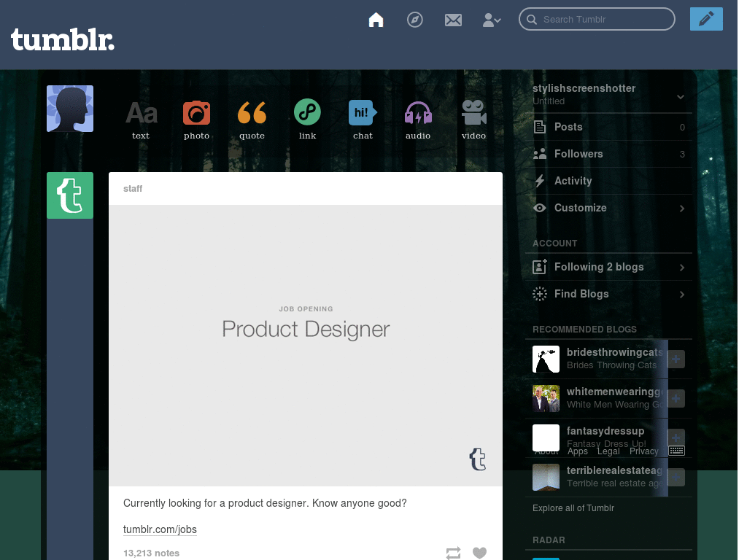Viewport: 747px width, 560px height.
Task: Click the Posts count 0
Action: coord(682,127)
